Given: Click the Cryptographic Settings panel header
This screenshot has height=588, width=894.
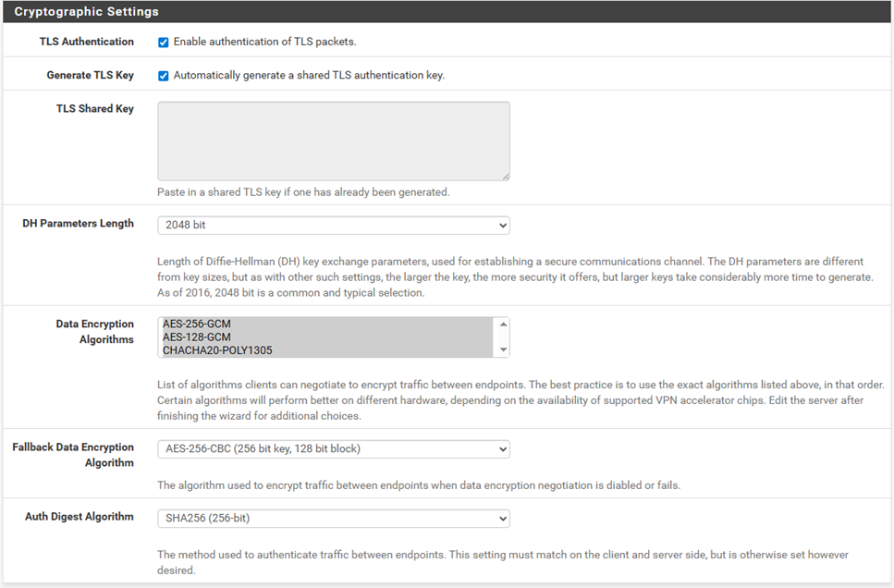Looking at the screenshot, I should (87, 12).
